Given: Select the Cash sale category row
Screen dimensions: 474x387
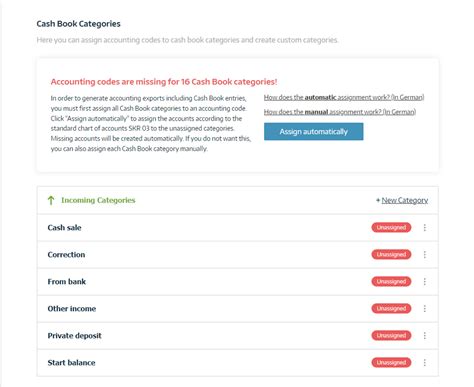Looking at the screenshot, I should [x=238, y=228].
